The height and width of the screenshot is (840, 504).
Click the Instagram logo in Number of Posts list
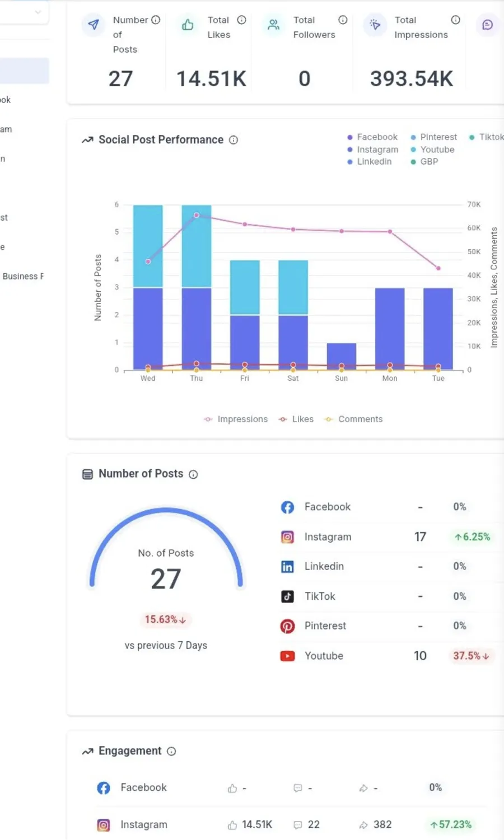(x=287, y=537)
